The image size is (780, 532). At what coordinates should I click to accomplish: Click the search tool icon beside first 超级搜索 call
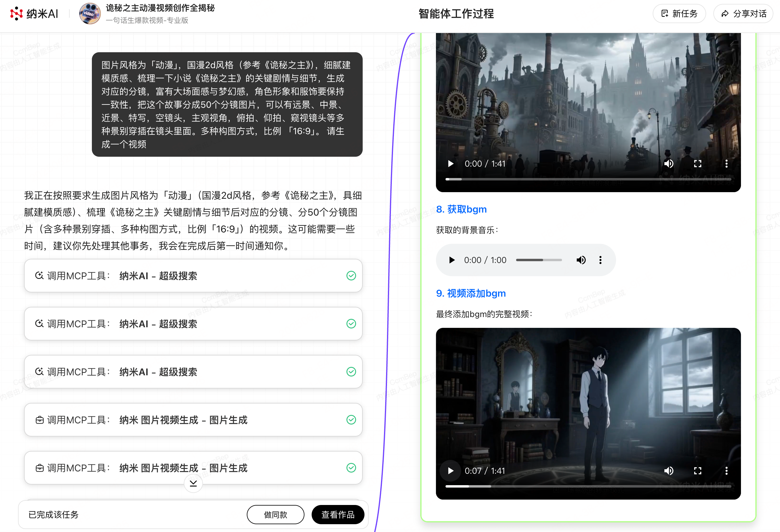[39, 275]
